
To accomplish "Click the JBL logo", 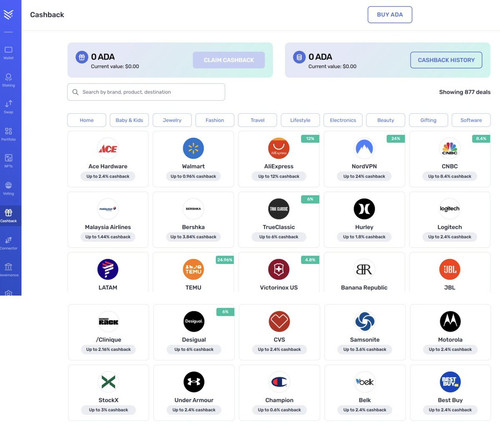I will [x=449, y=269].
